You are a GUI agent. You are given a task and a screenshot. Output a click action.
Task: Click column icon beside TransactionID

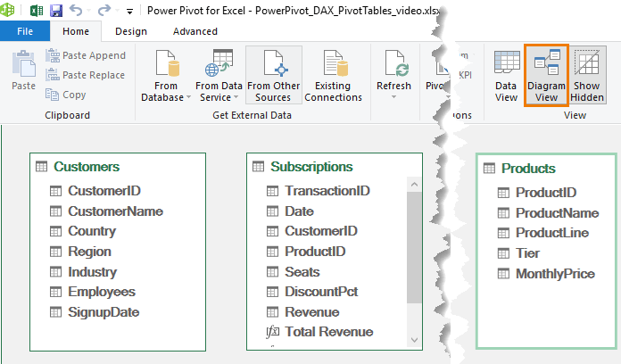(272, 191)
